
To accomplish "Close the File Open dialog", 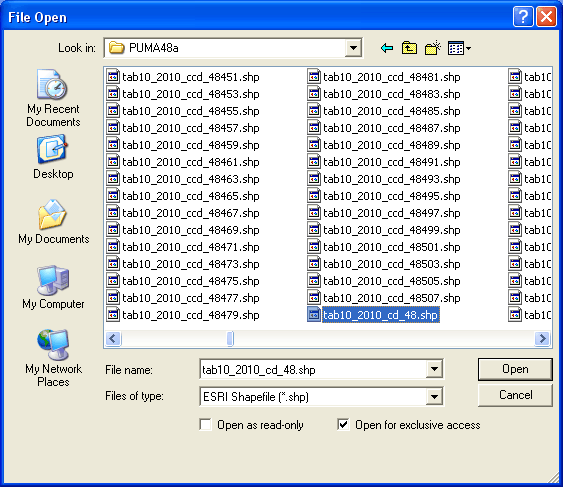I will 546,17.
